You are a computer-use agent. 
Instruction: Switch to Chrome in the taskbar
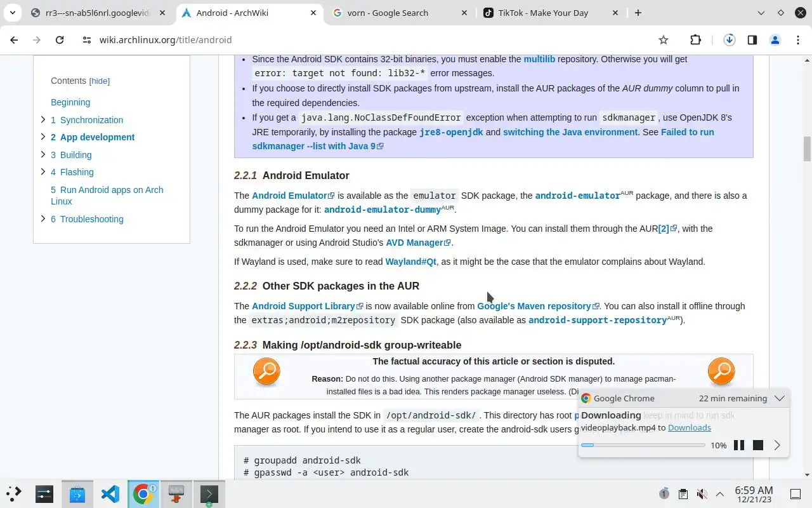click(x=143, y=493)
